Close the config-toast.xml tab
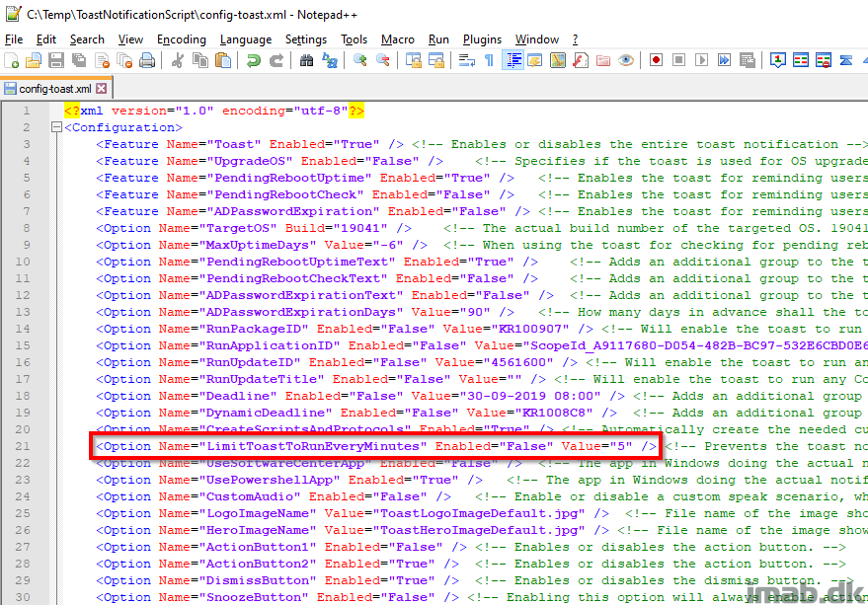 point(102,89)
